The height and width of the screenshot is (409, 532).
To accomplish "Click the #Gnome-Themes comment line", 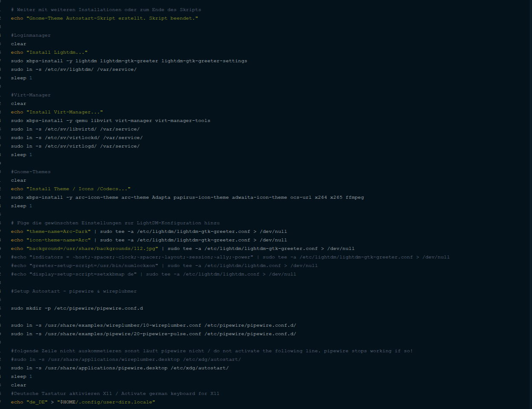I will tap(31, 172).
